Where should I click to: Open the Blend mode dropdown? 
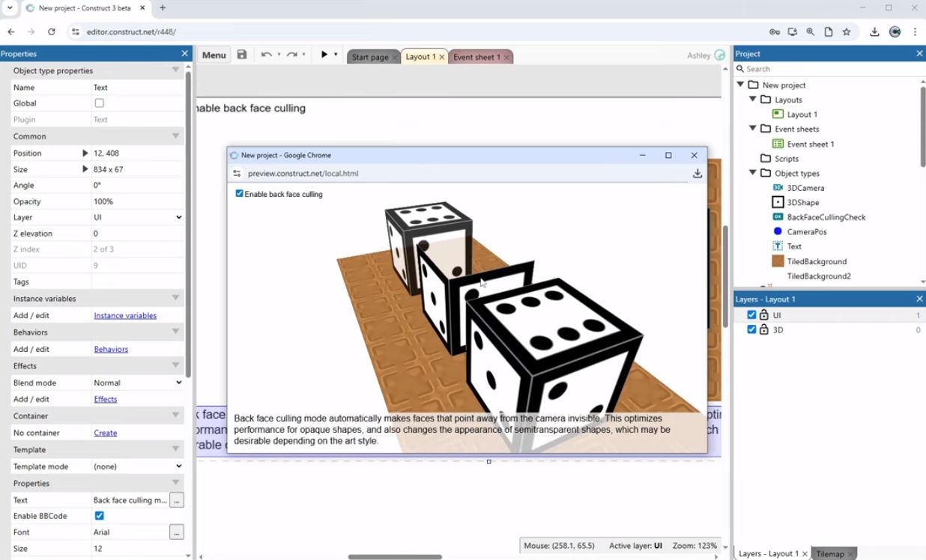tap(138, 383)
